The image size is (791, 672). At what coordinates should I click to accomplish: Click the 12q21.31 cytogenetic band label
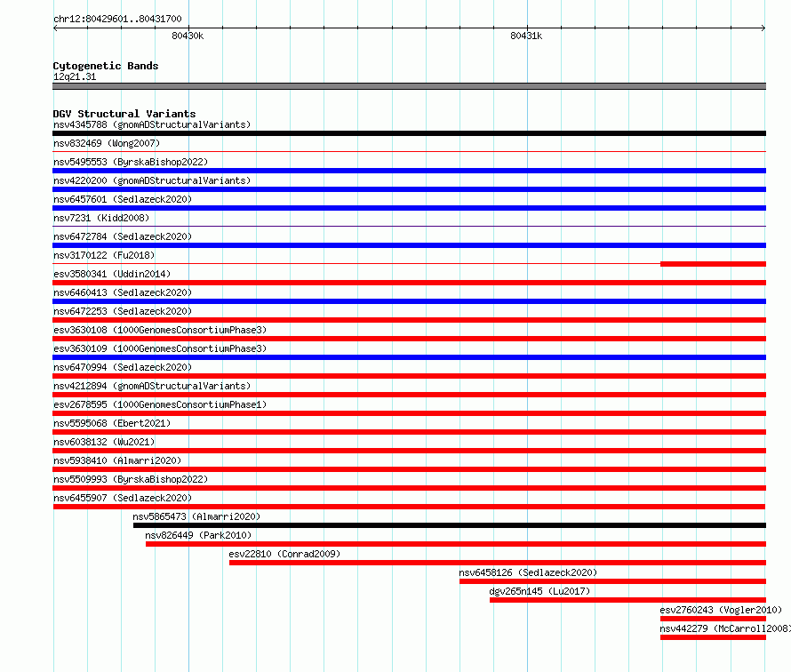pos(75,76)
